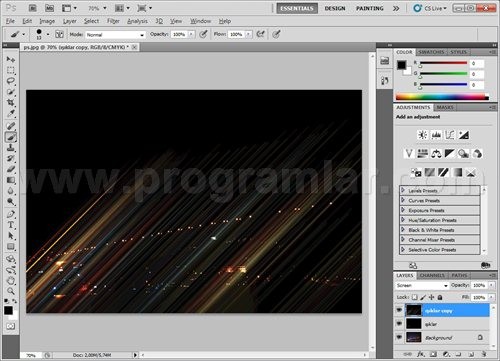Select the Quick Selection tool
500x361 pixels.
11,92
